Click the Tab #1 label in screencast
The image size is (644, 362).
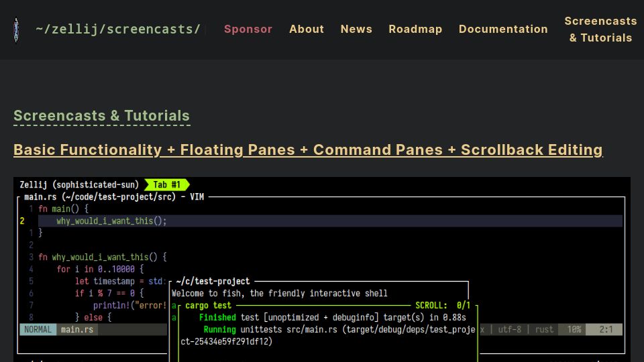click(x=167, y=185)
